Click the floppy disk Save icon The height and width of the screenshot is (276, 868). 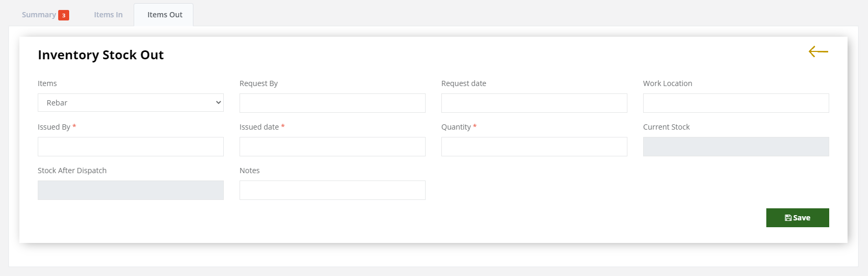click(788, 218)
